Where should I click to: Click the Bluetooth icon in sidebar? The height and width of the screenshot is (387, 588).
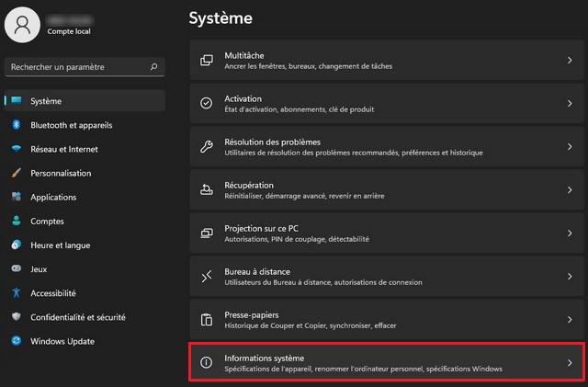17,125
